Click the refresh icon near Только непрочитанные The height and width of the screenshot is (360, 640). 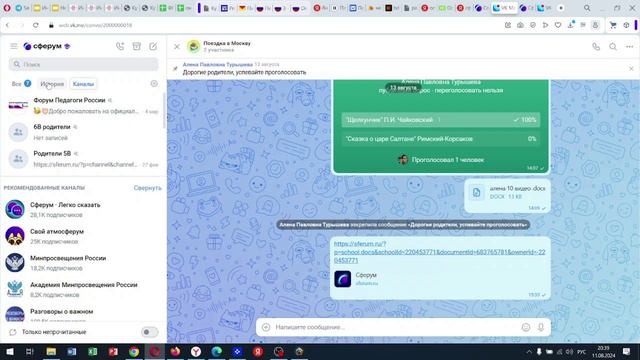pos(13,332)
